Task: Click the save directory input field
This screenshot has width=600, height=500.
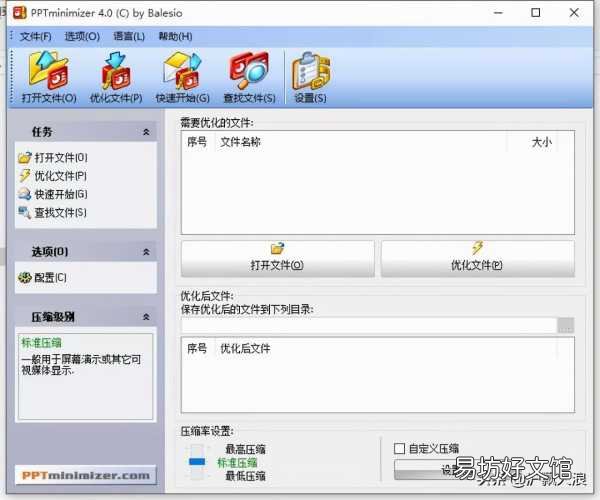Action: (369, 326)
